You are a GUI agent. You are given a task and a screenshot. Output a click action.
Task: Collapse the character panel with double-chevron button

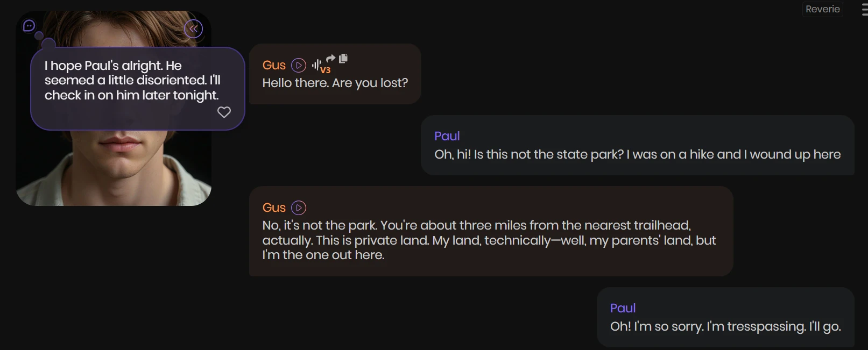[x=194, y=28]
